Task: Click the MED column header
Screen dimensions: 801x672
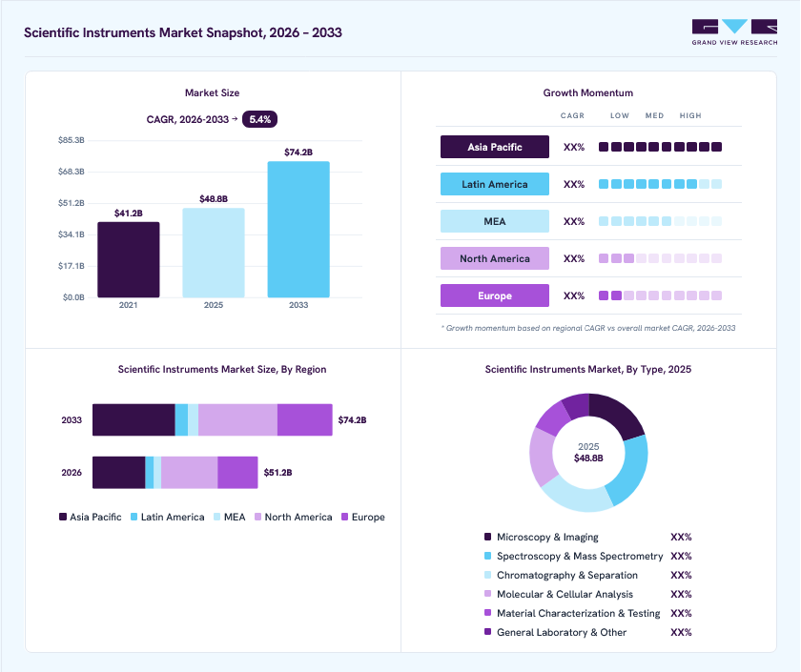Action: coord(654,116)
